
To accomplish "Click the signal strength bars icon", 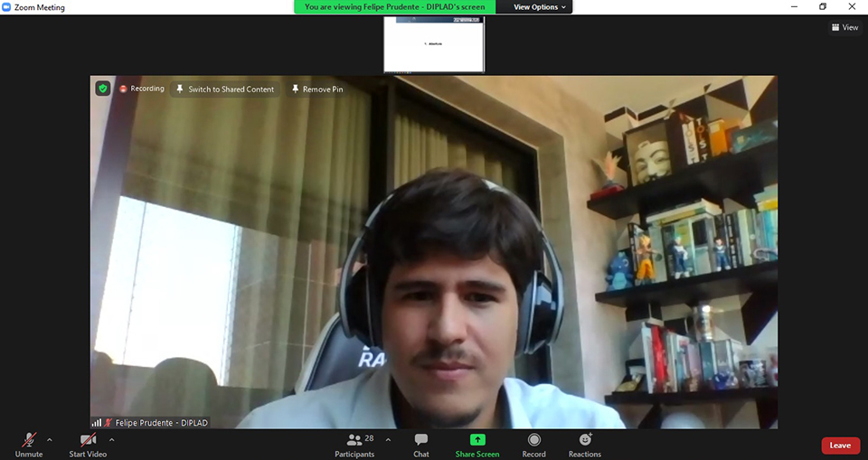I will (x=97, y=422).
